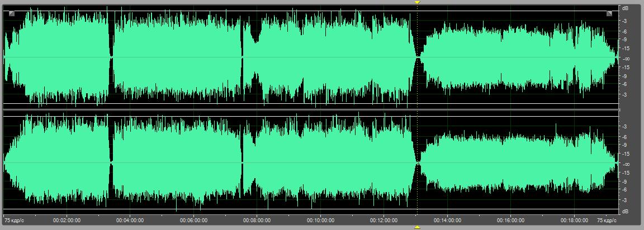Click the 00:12:00:00 mark on the time ruler

[383, 221]
